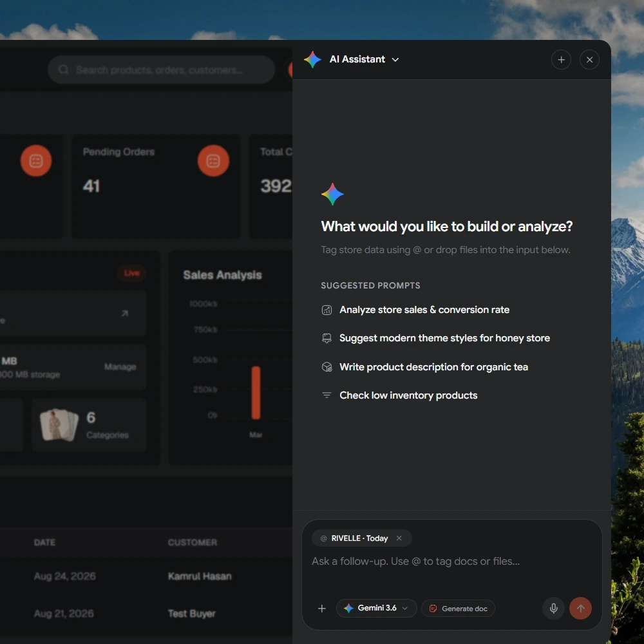
Task: Select 'Analyze store sales & conversion rate' prompt
Action: [x=424, y=310]
